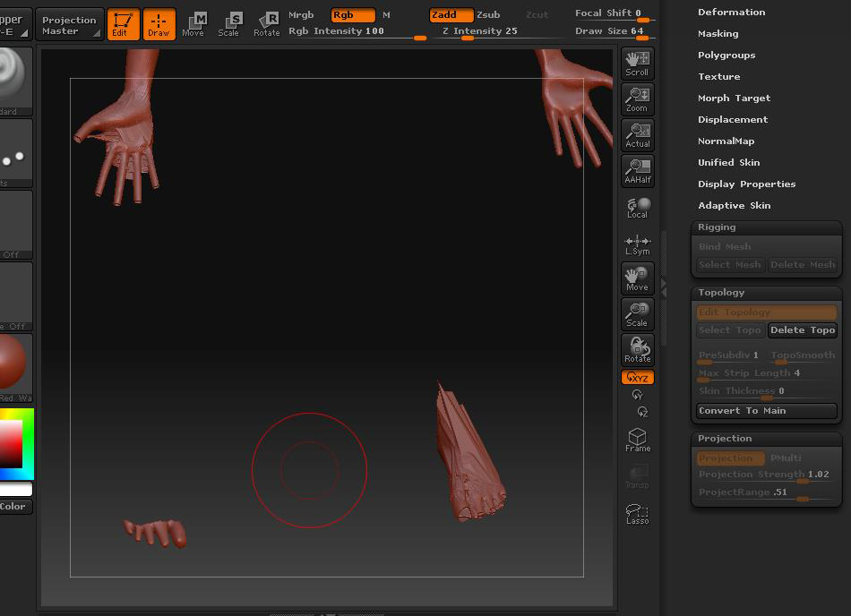The width and height of the screenshot is (851, 616).
Task: Open the Adaptive Skin menu
Action: 733,205
